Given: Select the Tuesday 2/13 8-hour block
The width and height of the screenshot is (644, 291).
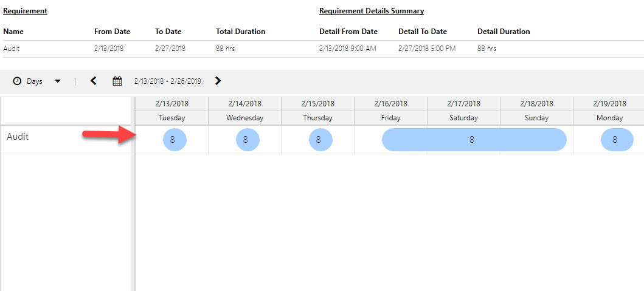Looking at the screenshot, I should pos(175,140).
